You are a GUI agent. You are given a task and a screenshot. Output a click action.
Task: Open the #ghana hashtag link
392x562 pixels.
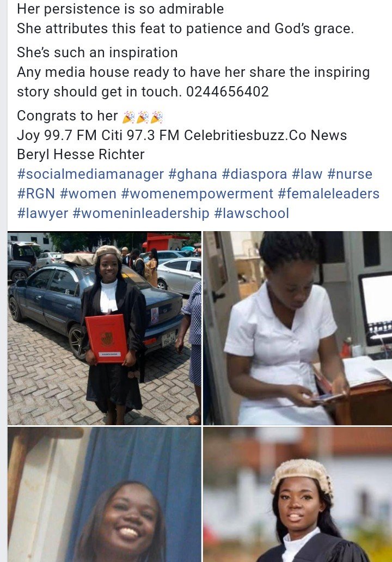point(193,174)
